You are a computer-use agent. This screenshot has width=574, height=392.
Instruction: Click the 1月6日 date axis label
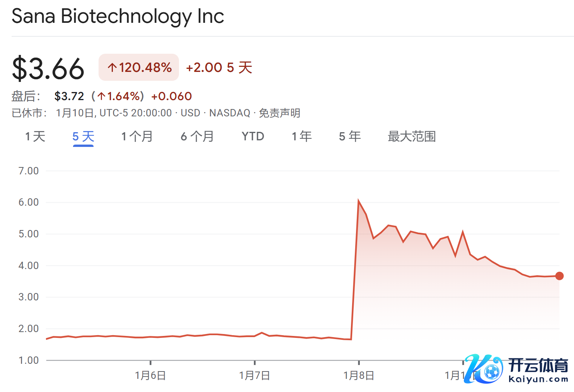pyautogui.click(x=150, y=375)
